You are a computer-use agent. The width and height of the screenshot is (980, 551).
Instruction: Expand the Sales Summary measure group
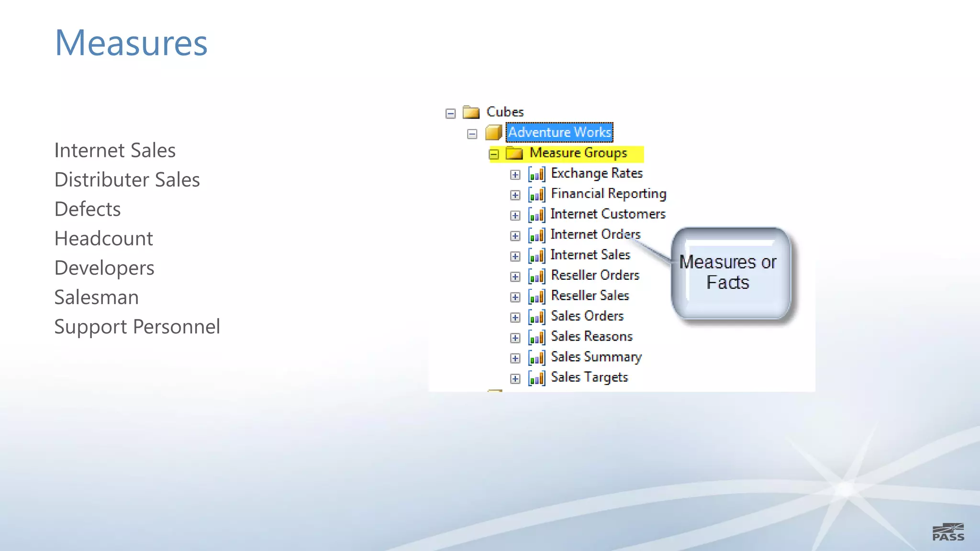point(515,358)
